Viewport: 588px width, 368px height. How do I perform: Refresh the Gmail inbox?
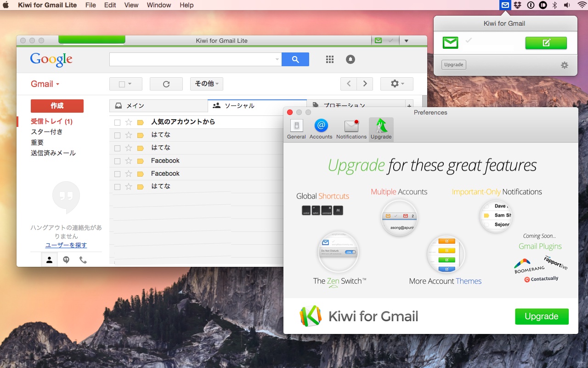click(166, 84)
